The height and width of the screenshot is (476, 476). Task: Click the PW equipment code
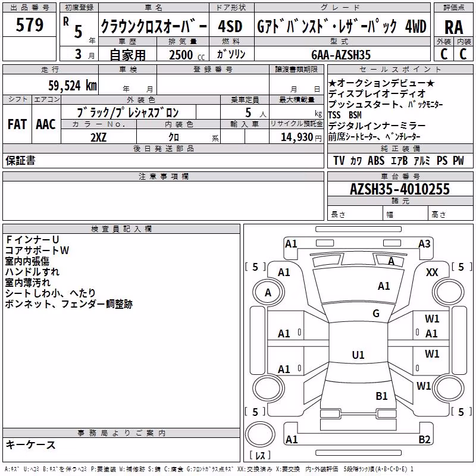[x=458, y=161]
